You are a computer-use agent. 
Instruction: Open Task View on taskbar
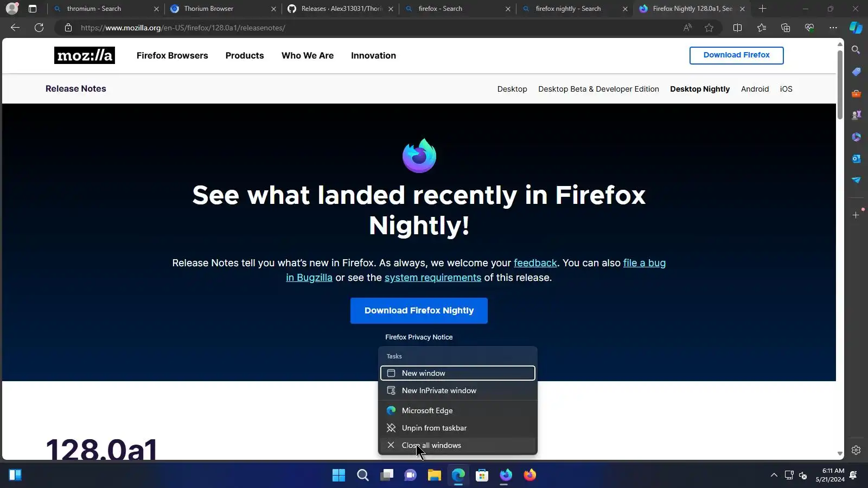387,475
